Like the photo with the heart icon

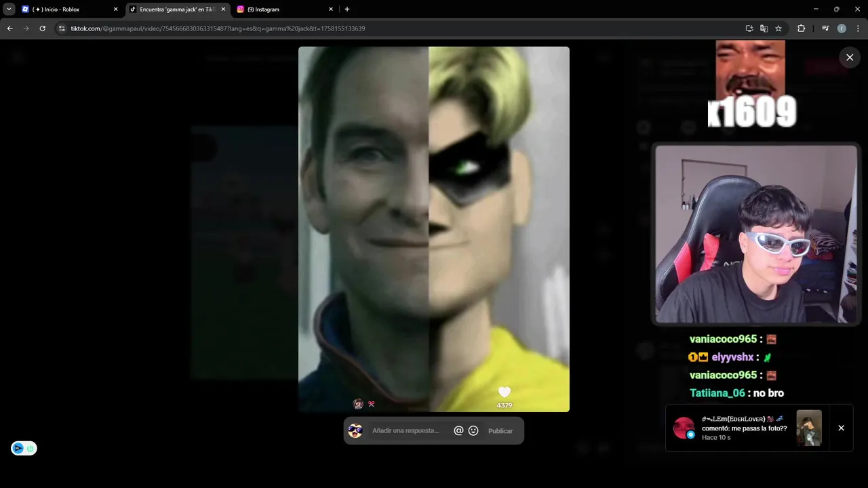(x=504, y=392)
